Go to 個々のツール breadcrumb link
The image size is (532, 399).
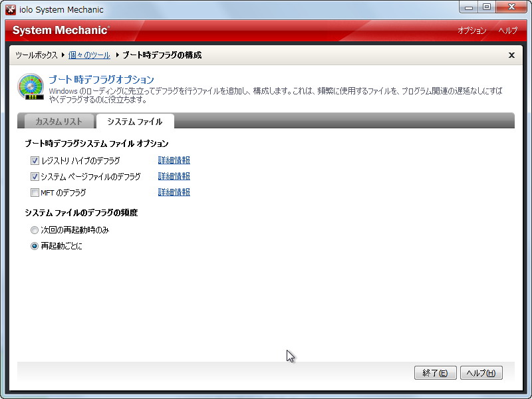pos(89,55)
